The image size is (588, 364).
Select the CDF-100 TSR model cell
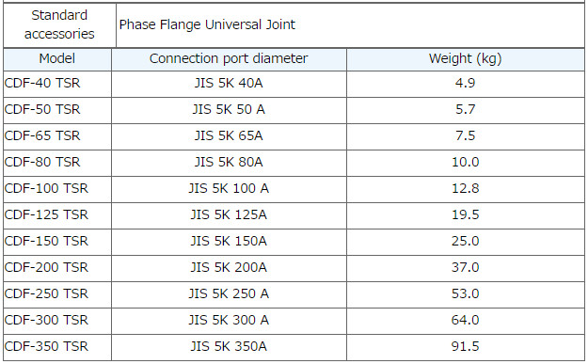(57, 188)
